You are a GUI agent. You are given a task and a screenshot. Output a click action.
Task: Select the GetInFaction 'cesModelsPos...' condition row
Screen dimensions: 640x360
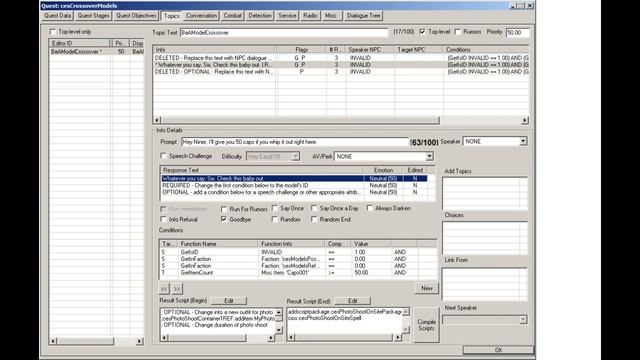click(298, 259)
